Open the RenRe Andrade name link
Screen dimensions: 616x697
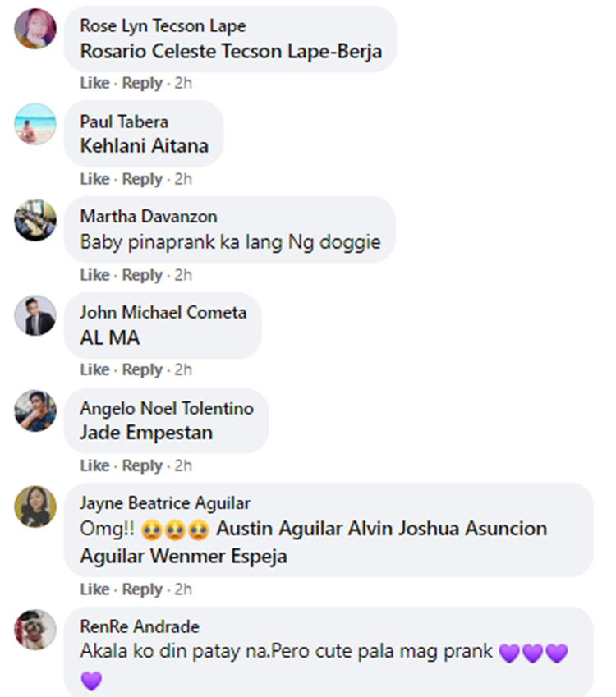[x=140, y=626]
